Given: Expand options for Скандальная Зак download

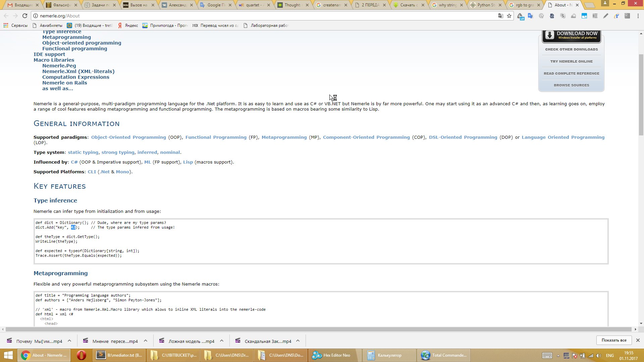Looking at the screenshot, I should 298,341.
